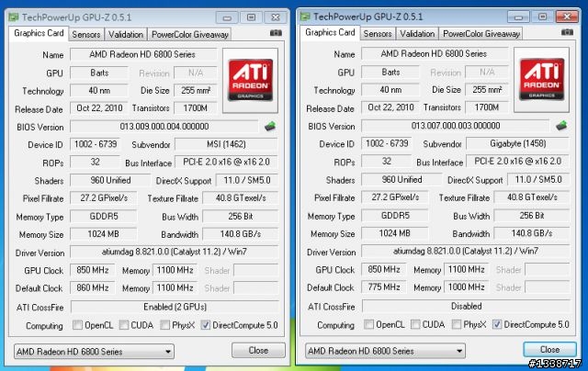Click DirectX Support 11.0 / SM5.0 in left window
588x371 pixels.
pyautogui.click(x=247, y=180)
